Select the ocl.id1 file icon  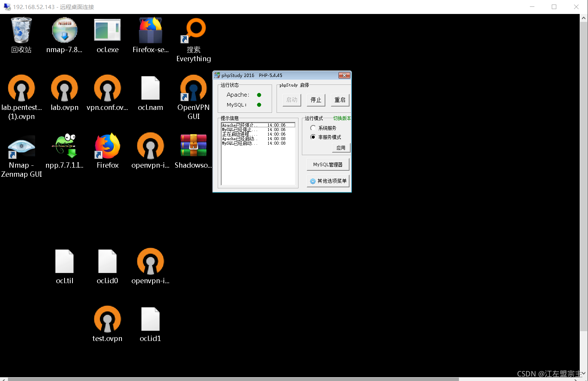(x=151, y=324)
